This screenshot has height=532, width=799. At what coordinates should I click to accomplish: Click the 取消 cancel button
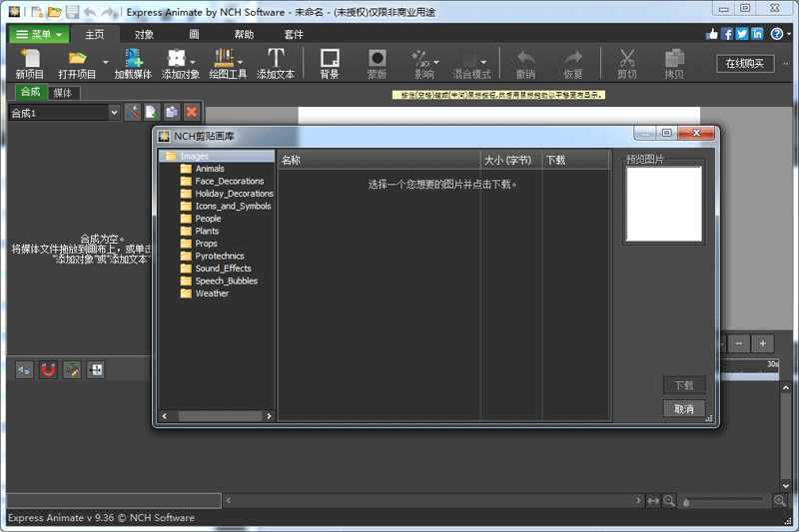(x=684, y=409)
